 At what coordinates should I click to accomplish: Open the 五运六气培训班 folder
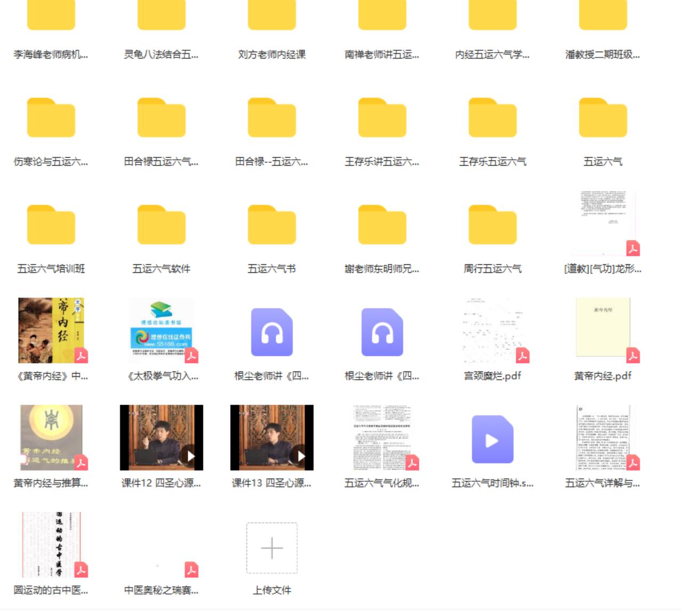point(51,225)
